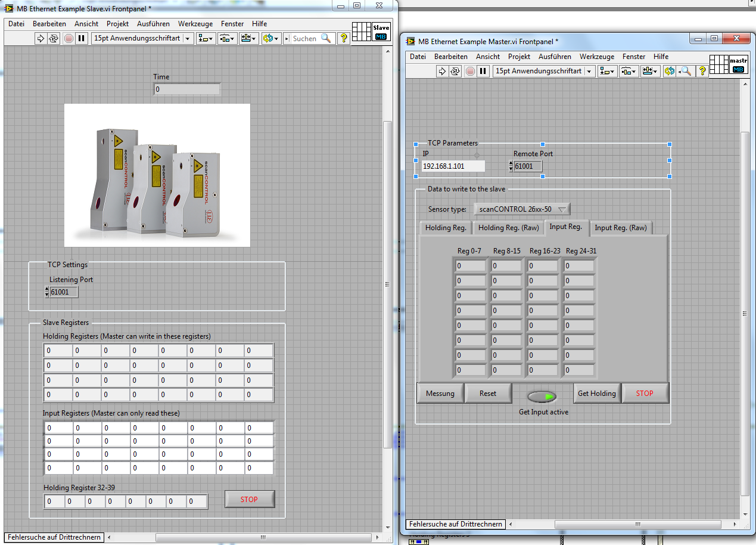Click the IP address input field
Viewport: 756px width, 545px height.
pos(453,166)
